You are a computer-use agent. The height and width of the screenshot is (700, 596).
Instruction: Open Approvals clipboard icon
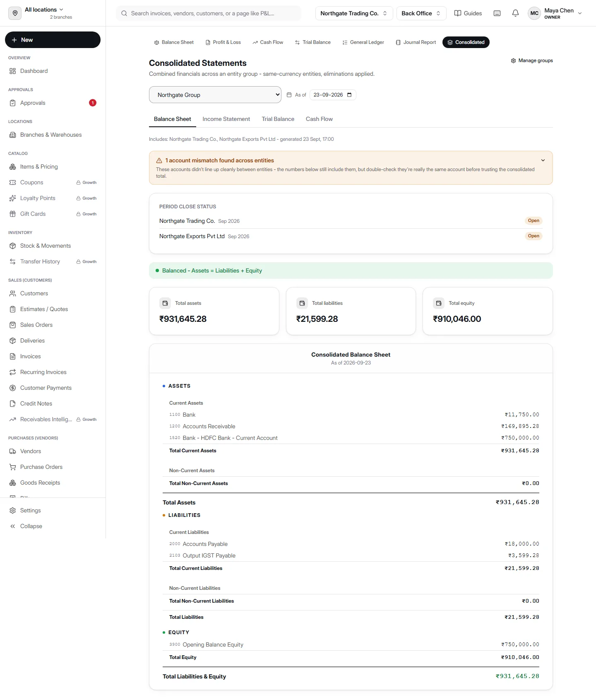coord(13,103)
